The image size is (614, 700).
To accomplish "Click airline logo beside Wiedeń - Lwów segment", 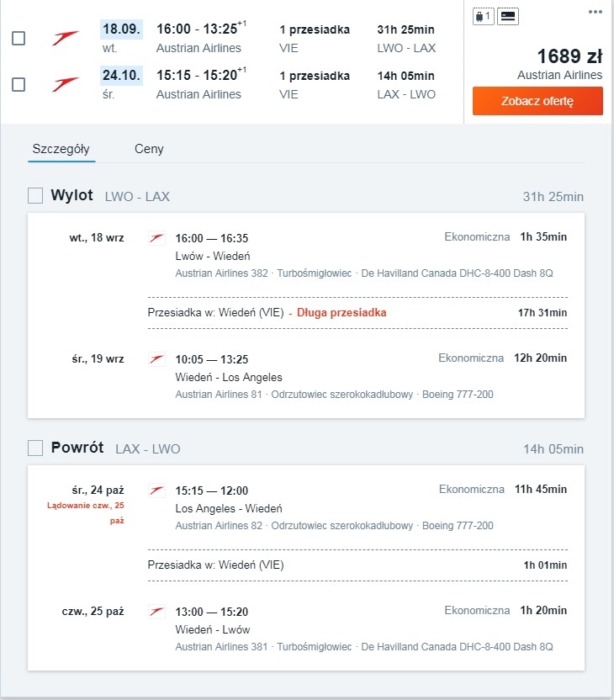I will tap(156, 612).
